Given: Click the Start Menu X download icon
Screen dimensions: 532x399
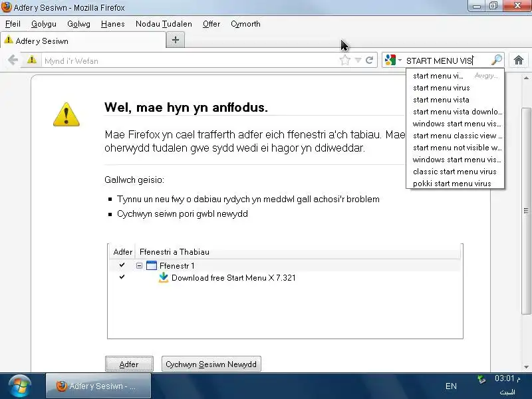Looking at the screenshot, I should (163, 277).
